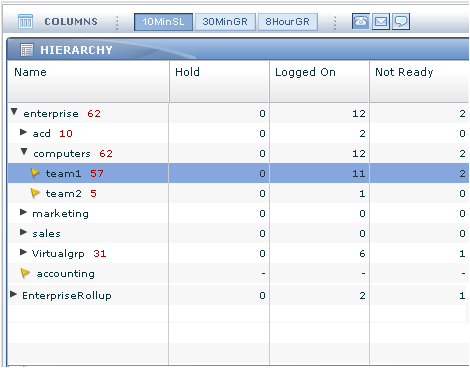Expand the Virtualgrp node

23,252
